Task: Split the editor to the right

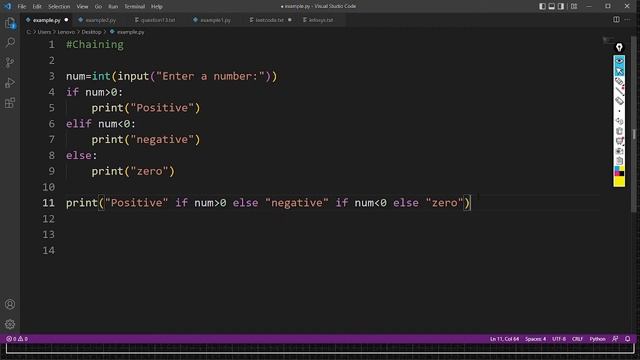Action: click(x=616, y=20)
